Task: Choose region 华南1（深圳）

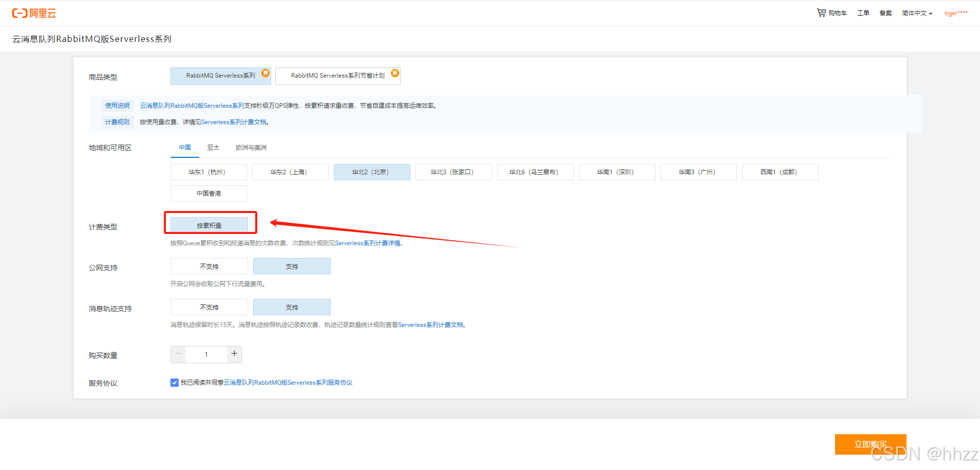Action: point(617,172)
